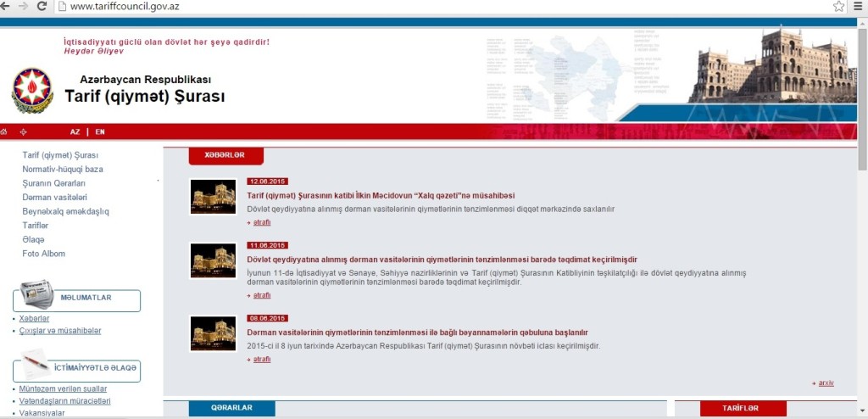Select the AZ language option
The image size is (868, 419).
75,132
